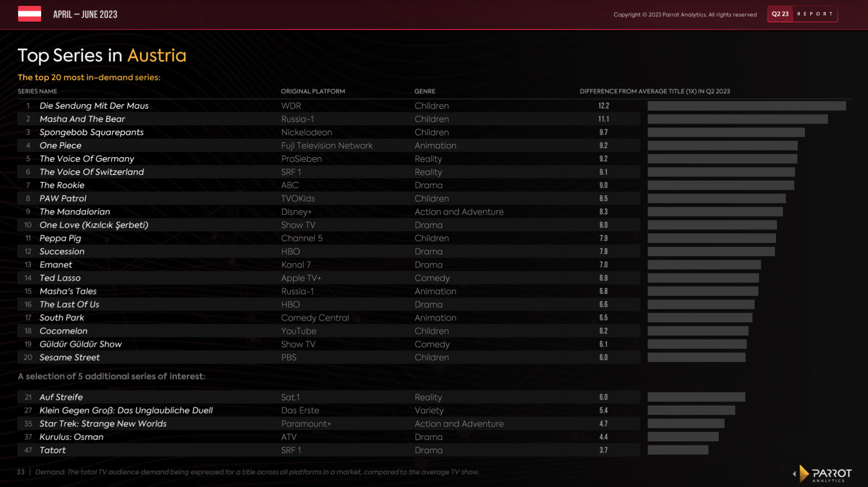The image size is (868, 487).
Task: Select 'Sesame Street' series name
Action: pyautogui.click(x=70, y=357)
